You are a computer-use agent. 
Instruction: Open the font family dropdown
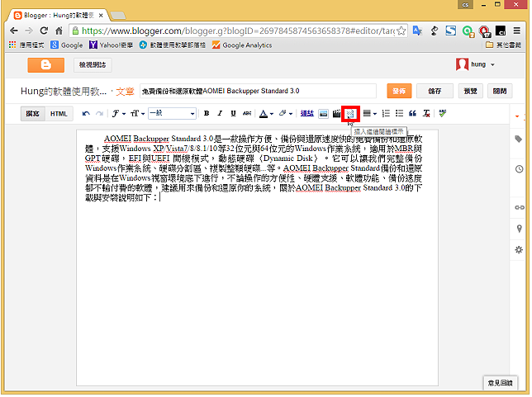tap(119, 114)
